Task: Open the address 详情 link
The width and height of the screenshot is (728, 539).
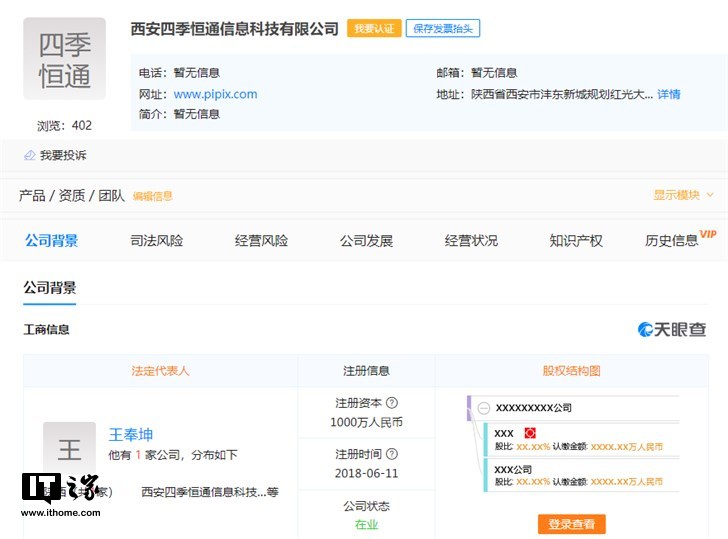Action: (x=669, y=94)
